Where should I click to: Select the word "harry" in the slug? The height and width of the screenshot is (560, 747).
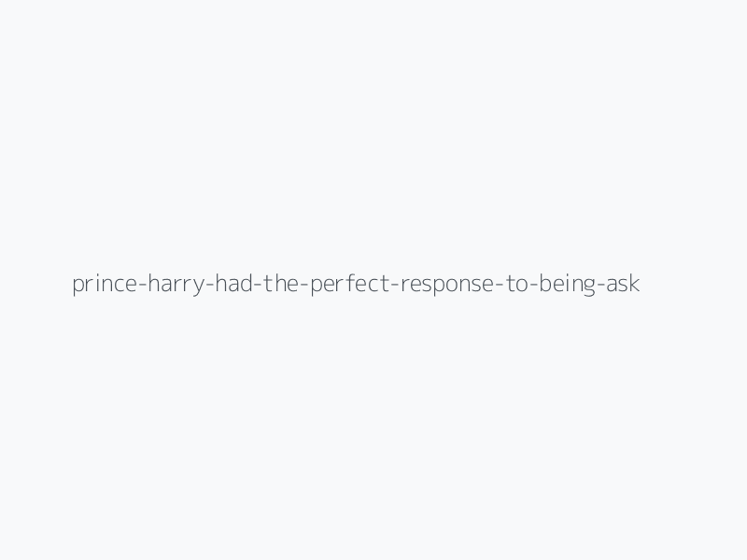click(174, 284)
